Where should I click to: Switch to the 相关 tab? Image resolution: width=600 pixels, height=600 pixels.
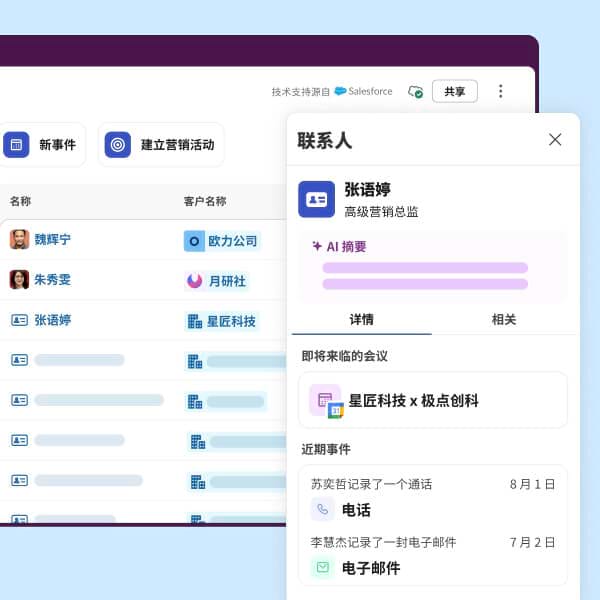pyautogui.click(x=504, y=319)
